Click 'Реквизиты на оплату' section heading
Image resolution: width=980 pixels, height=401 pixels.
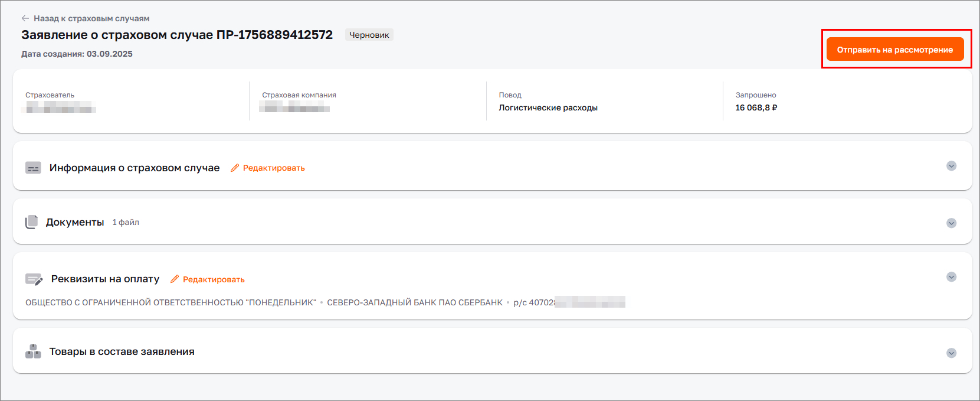(105, 279)
